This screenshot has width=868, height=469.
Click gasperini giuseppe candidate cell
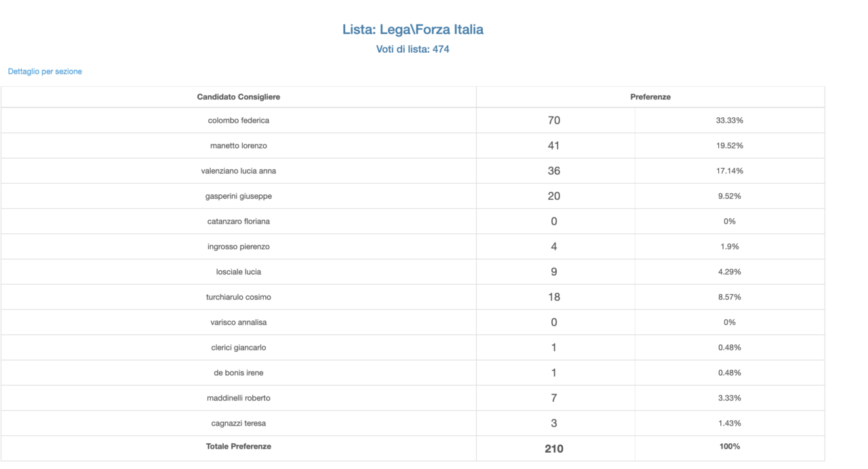(238, 196)
